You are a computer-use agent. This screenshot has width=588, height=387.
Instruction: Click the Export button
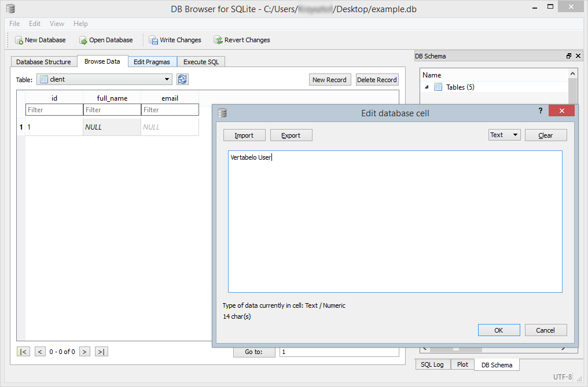coord(291,135)
